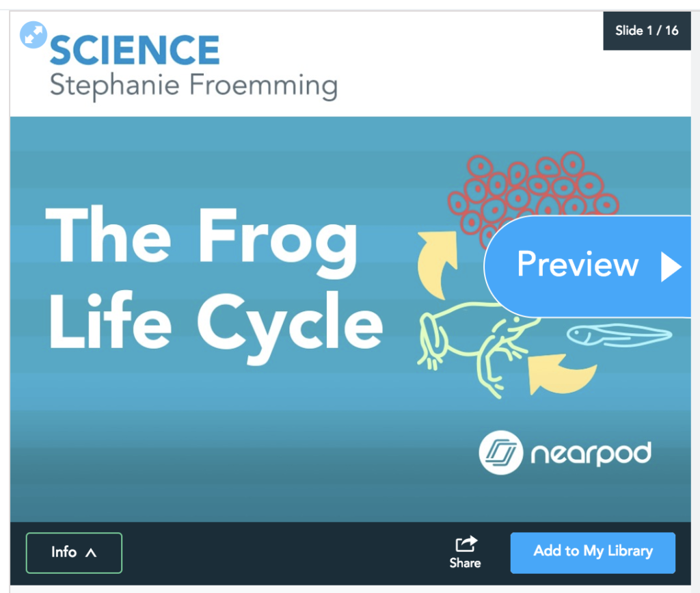Select the SCIENCE subject heading
The image size is (700, 593).
point(134,49)
